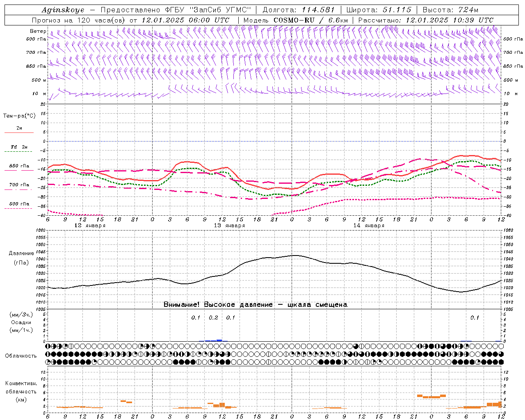This screenshot has height=420, width=525.
Task: Select the longitude value 114.581
Action: pos(318,10)
